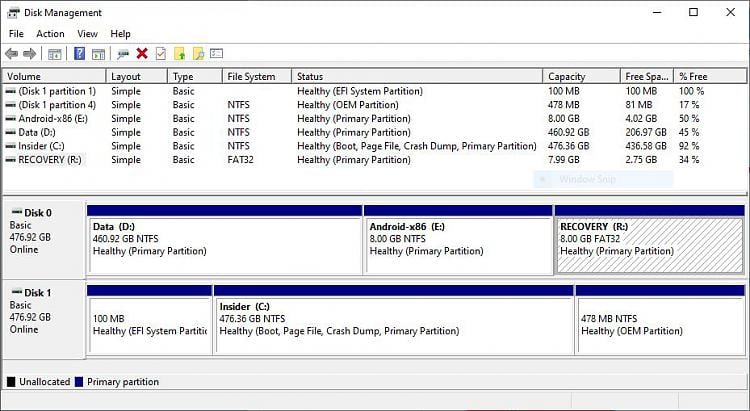Select the 100 MB EFI System partition block
The image size is (750, 411).
click(150, 320)
